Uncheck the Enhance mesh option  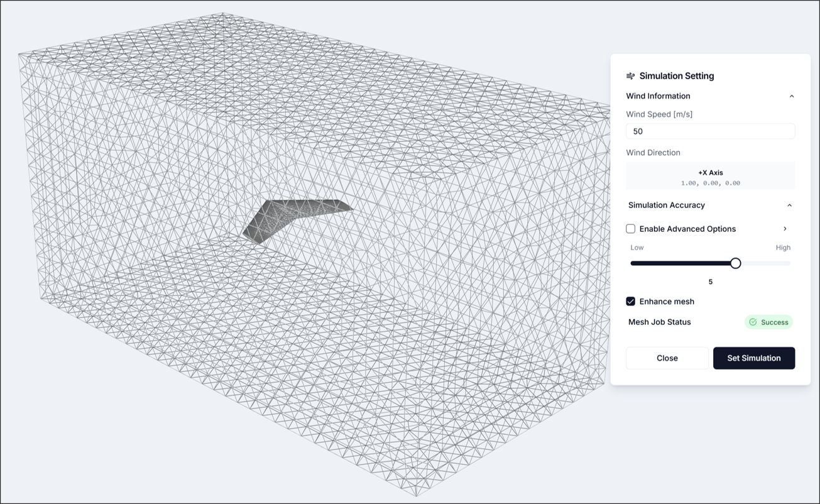pyautogui.click(x=630, y=301)
